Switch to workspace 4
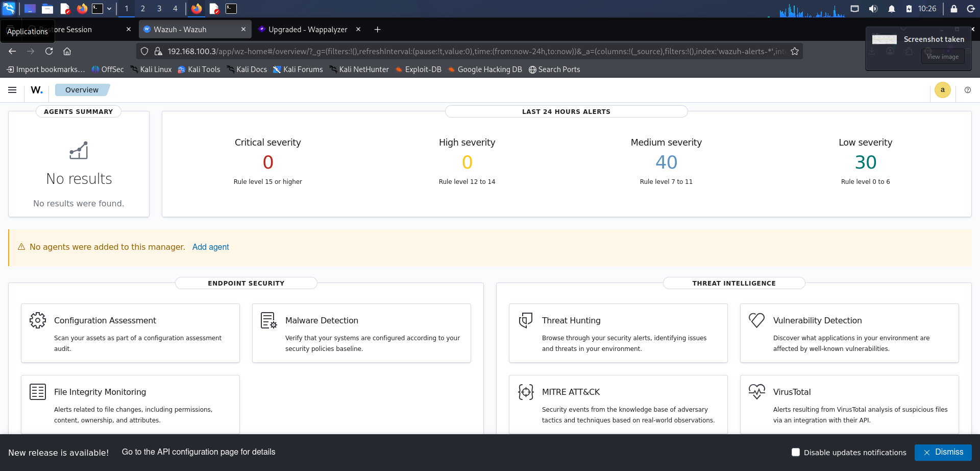The width and height of the screenshot is (980, 471). tap(175, 9)
